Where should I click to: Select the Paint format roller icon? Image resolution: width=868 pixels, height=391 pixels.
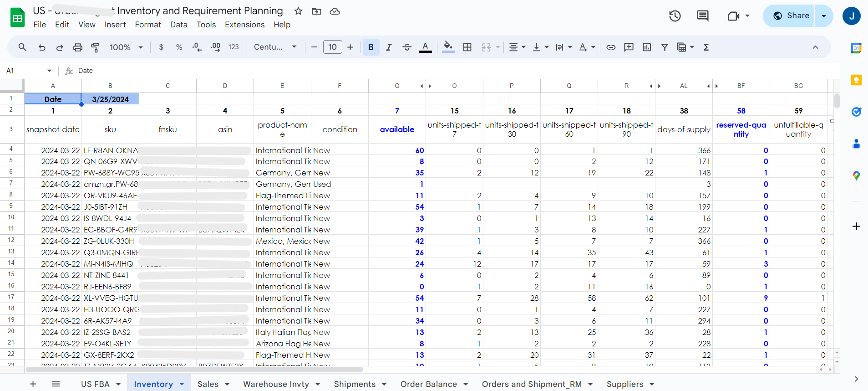coord(96,47)
